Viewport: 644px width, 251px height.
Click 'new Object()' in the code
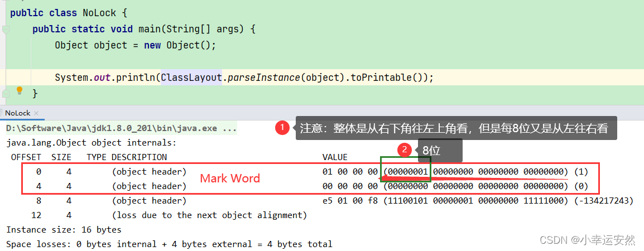pos(177,45)
